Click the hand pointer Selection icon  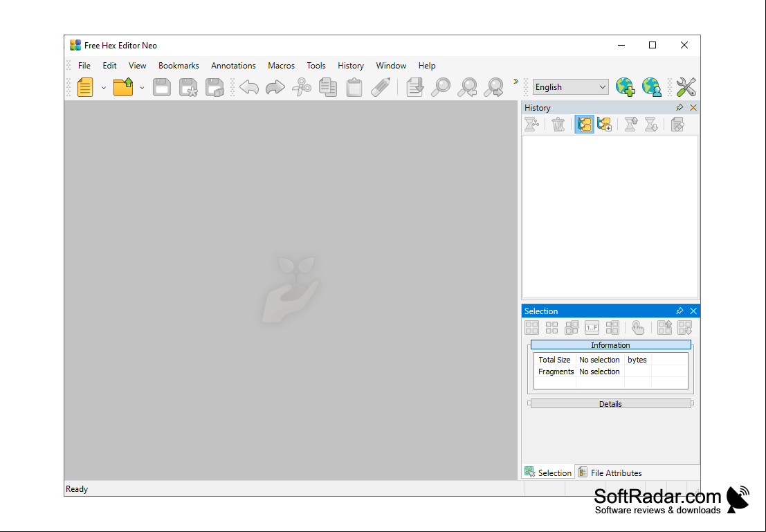point(637,327)
